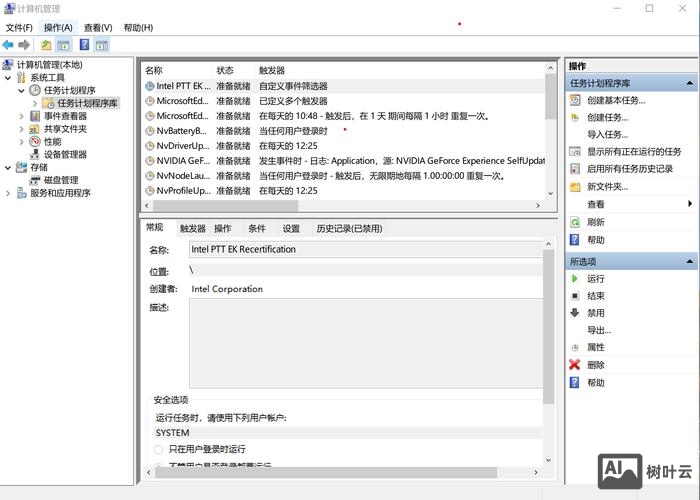Click the 设备管理器 tree icon
The height and width of the screenshot is (500, 700).
(35, 154)
